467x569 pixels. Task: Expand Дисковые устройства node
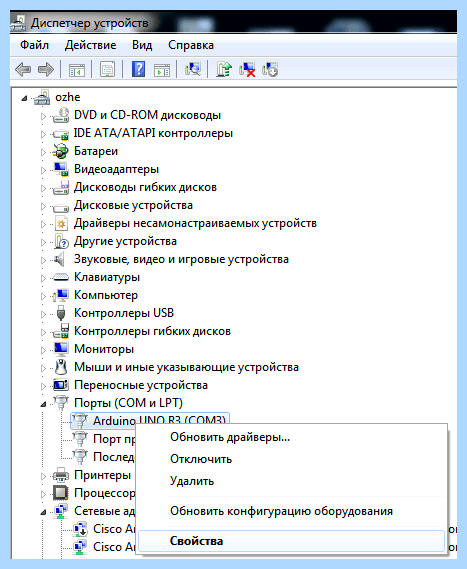(x=43, y=206)
